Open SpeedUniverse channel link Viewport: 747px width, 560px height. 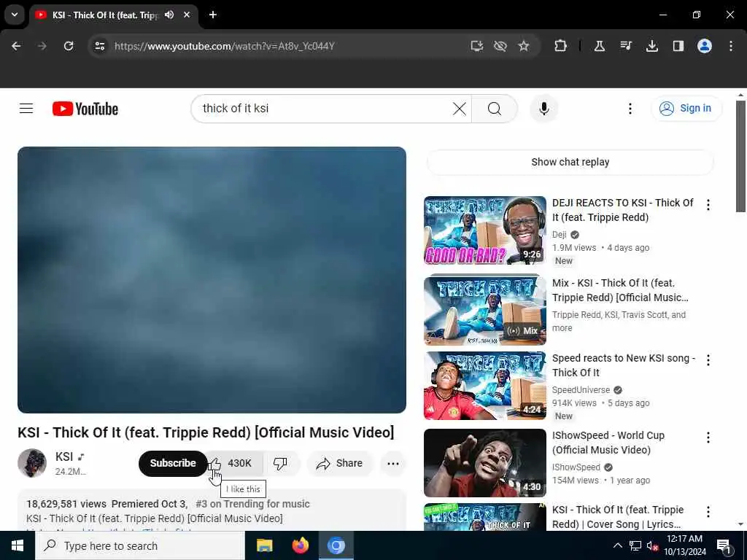(581, 390)
